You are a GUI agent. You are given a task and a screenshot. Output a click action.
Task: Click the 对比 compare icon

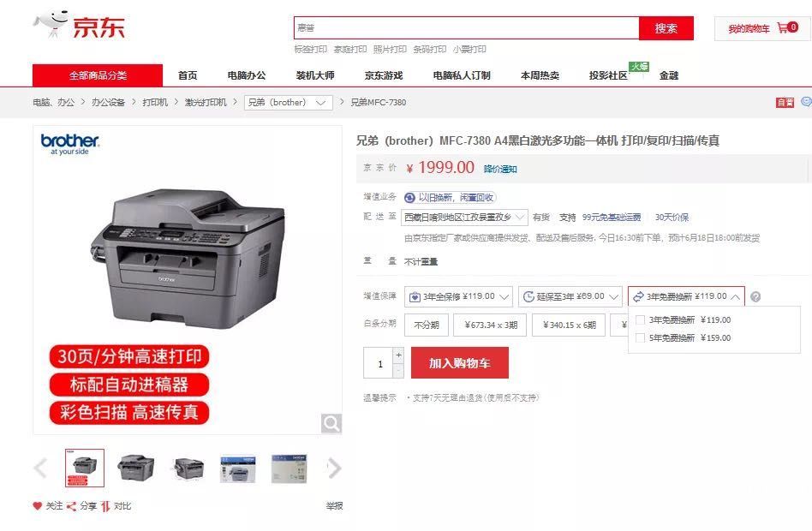pyautogui.click(x=105, y=506)
